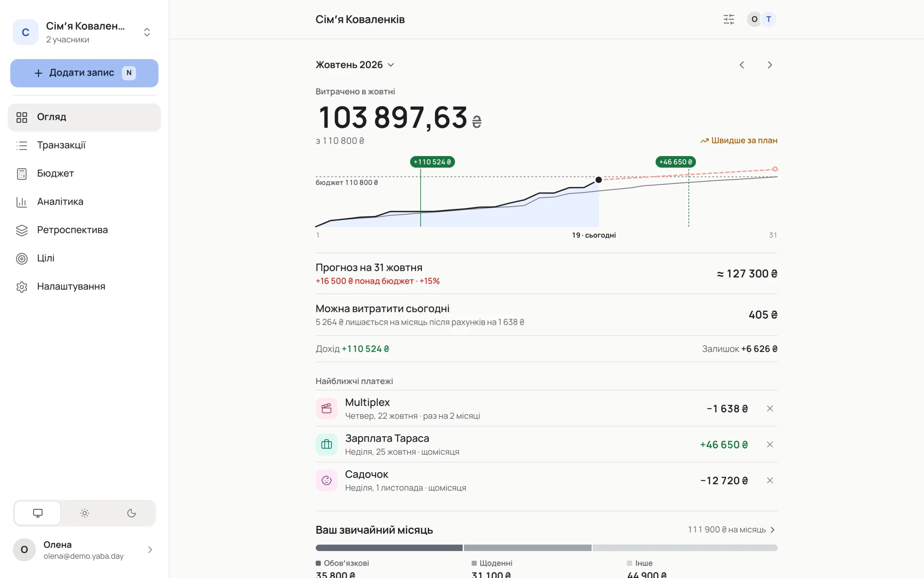924x578 pixels.
Task: Open the Огляд overview page
Action: pyautogui.click(x=84, y=117)
